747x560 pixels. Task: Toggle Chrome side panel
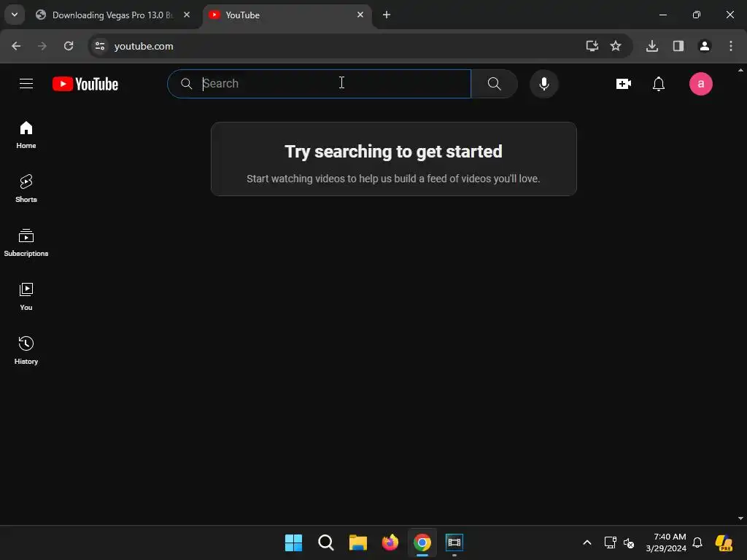(678, 46)
